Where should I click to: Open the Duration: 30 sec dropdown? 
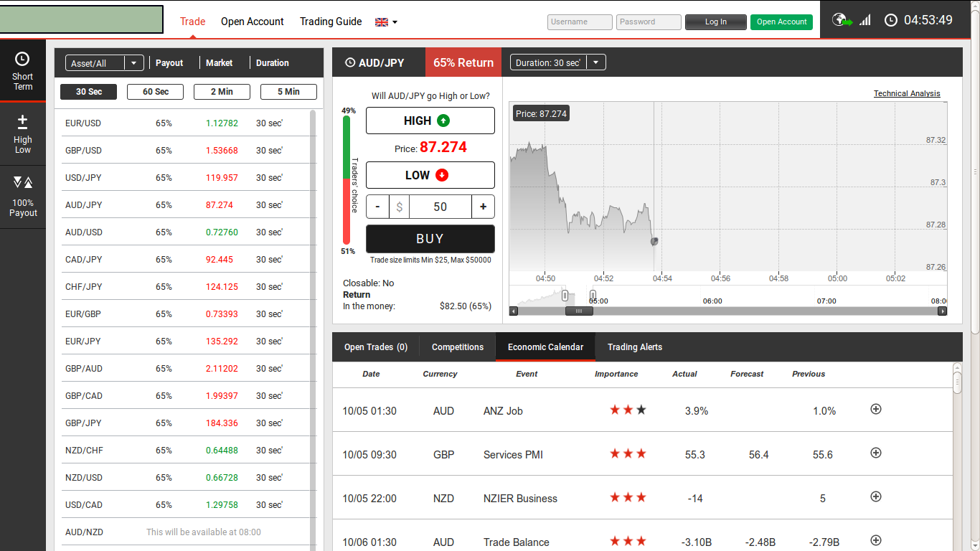[x=558, y=62]
